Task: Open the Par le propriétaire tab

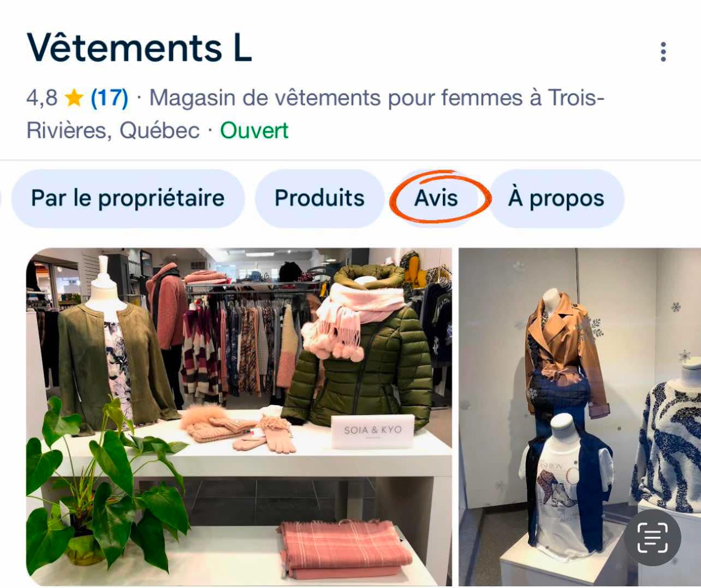Action: (128, 198)
